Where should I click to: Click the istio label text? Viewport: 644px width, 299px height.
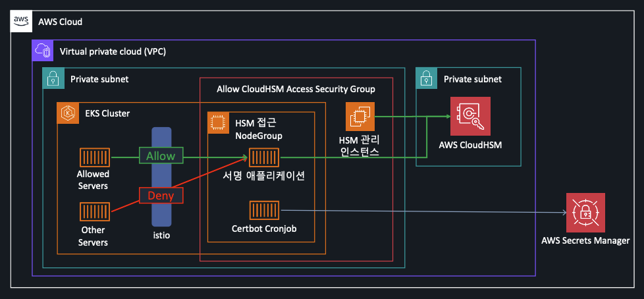[x=161, y=236]
